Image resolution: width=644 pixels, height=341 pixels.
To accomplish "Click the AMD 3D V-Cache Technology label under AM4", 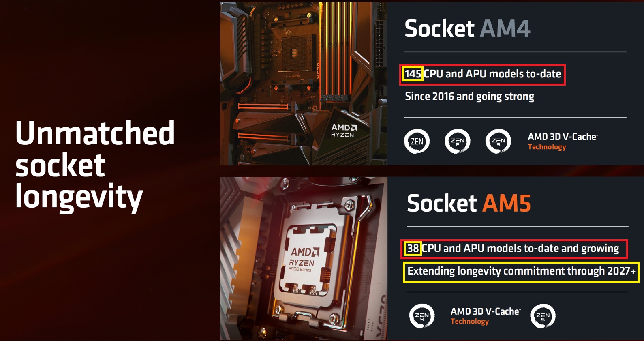I will click(563, 141).
